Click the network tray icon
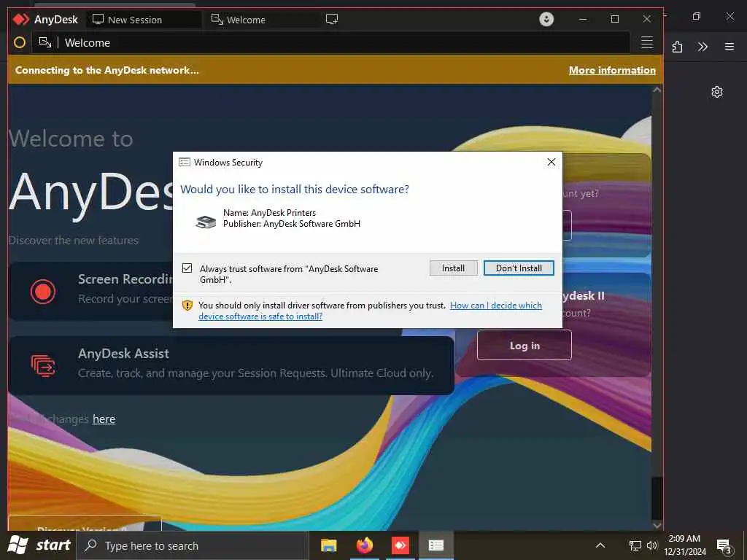Screen dimensions: 747x560 (635, 545)
